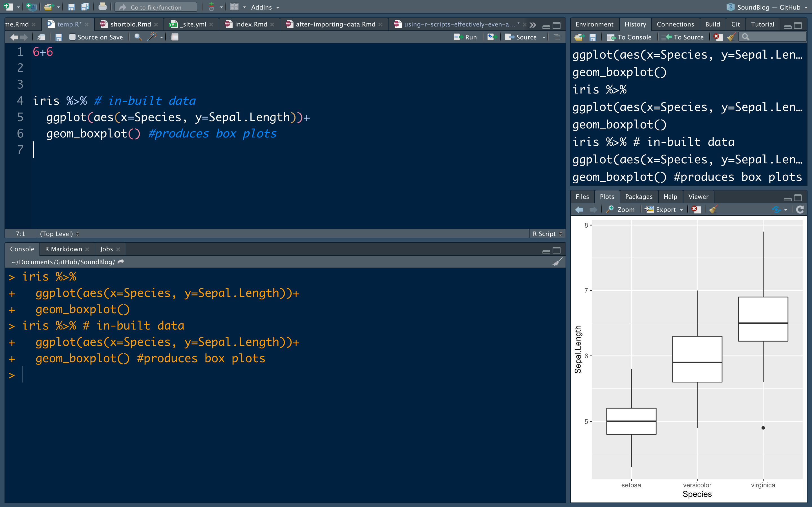Toggle Source on Save checkbox
Image resolution: width=812 pixels, height=507 pixels.
(x=71, y=37)
